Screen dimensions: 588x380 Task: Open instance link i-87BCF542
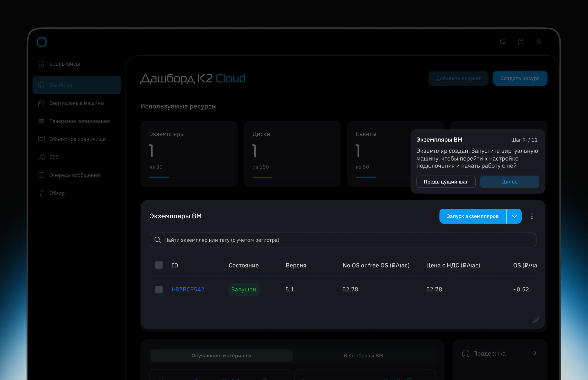pyautogui.click(x=188, y=289)
